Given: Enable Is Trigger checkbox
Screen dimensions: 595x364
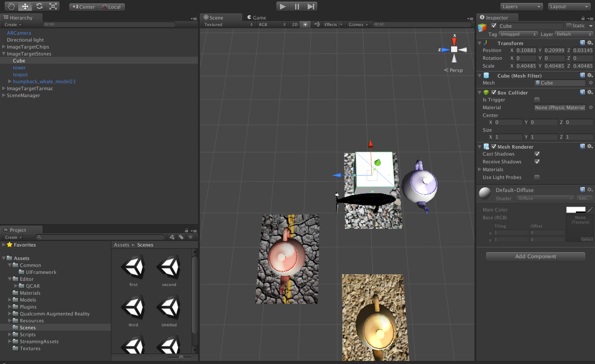Looking at the screenshot, I should click(x=537, y=100).
